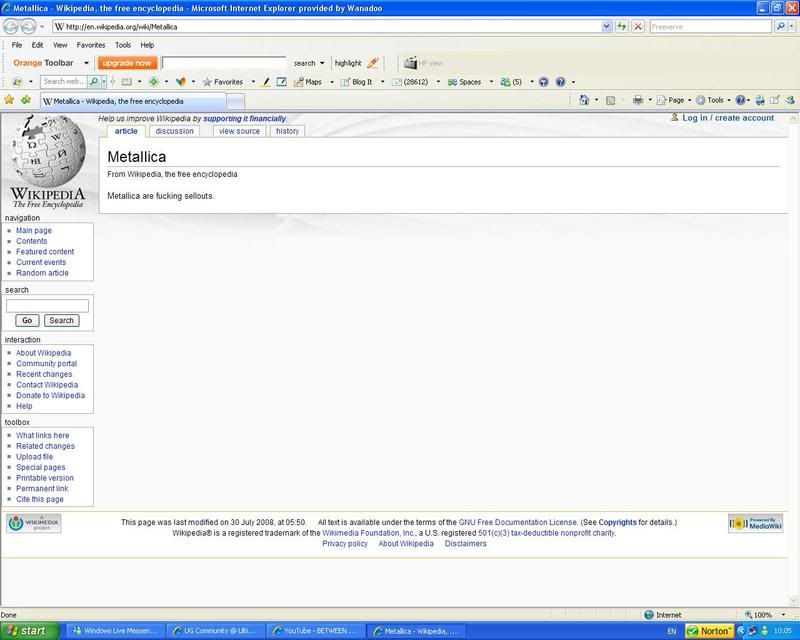Screen dimensions: 800x640
Task: Open the Home button dropdown arrow
Action: pos(596,100)
